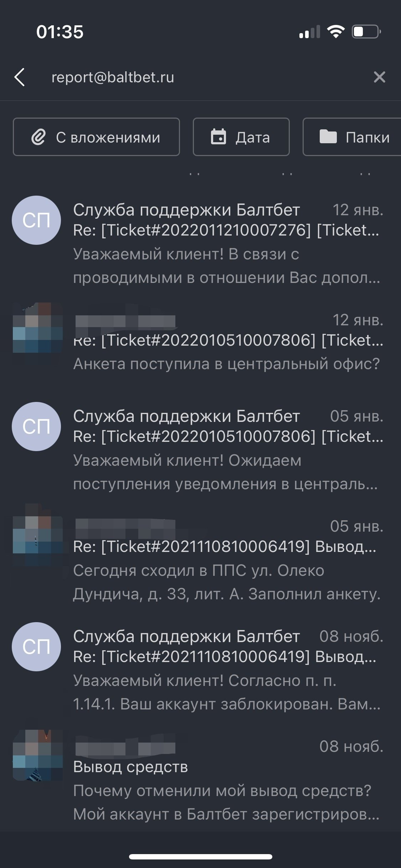Open the Папки filter dropdown

[x=353, y=137]
